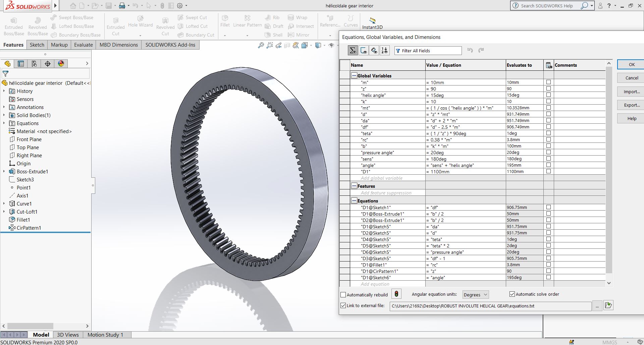Disable the Automatic solve order checkbox

point(512,294)
